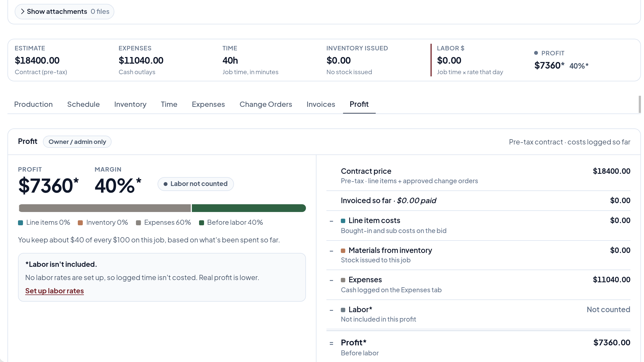Open the Inventory tab
The height and width of the screenshot is (362, 644).
click(130, 104)
